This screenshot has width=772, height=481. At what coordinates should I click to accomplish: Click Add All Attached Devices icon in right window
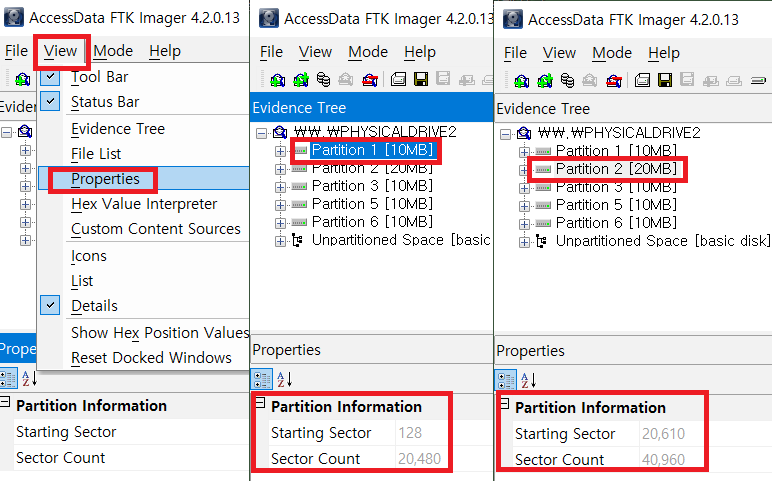pyautogui.click(x=545, y=80)
